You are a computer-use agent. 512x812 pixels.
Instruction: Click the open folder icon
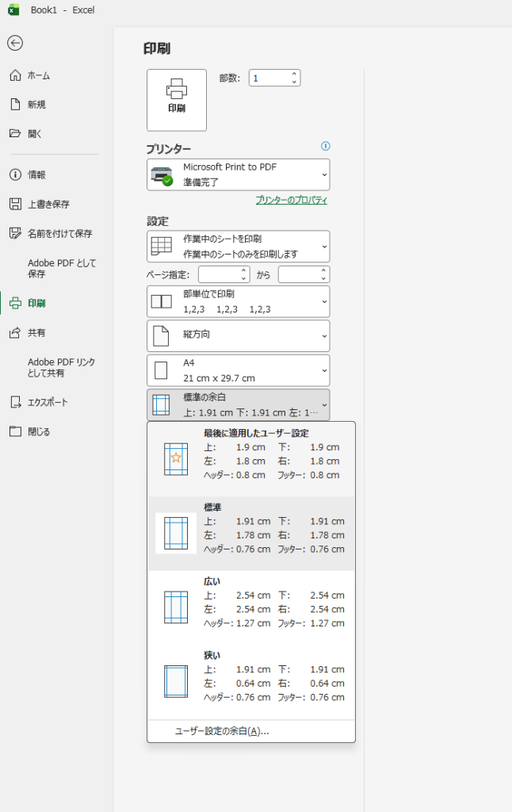(16, 133)
